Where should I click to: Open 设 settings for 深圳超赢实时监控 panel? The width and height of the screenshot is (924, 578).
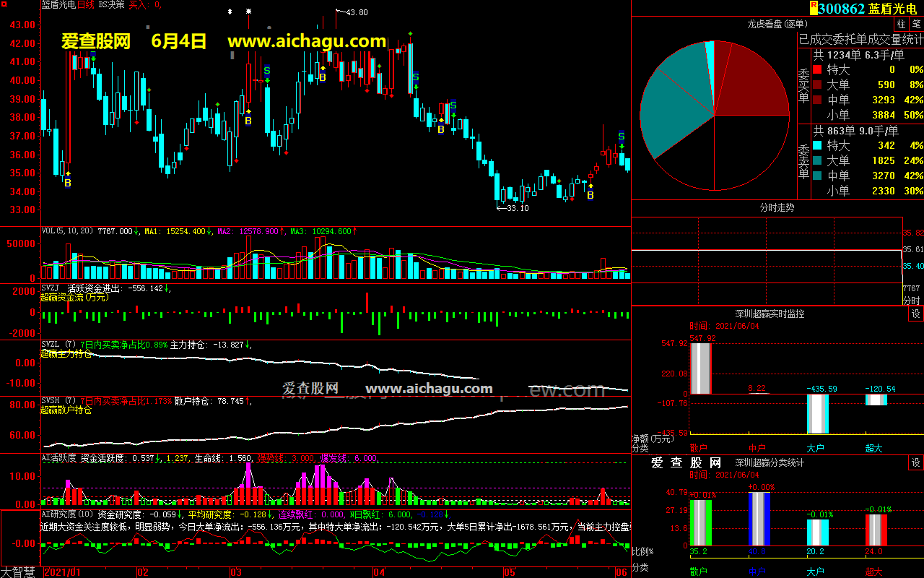click(x=916, y=314)
